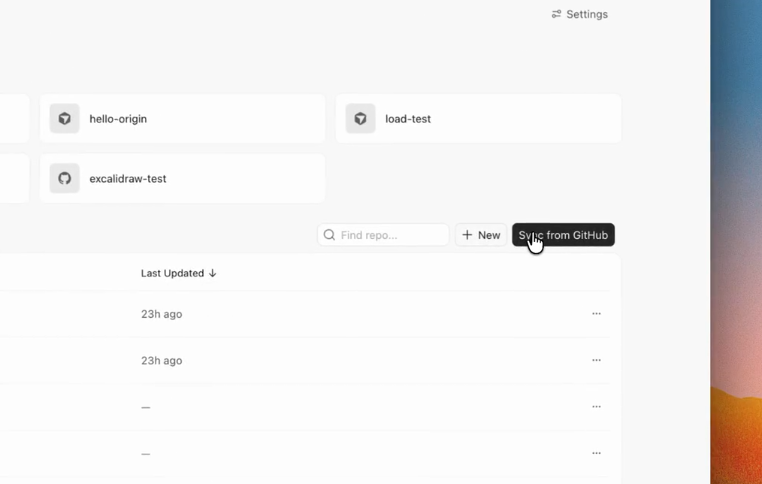Click the plus icon on New button
This screenshot has height=484, width=762.
tap(467, 235)
